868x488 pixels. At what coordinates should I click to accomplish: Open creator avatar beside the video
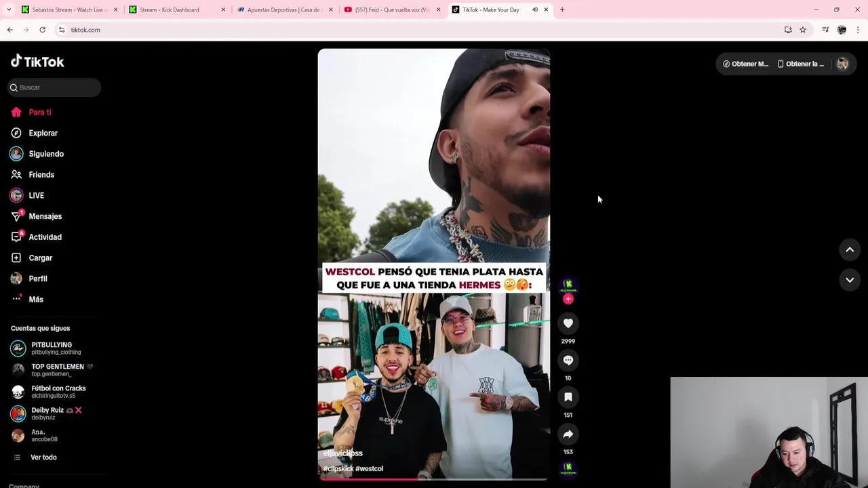tap(568, 285)
